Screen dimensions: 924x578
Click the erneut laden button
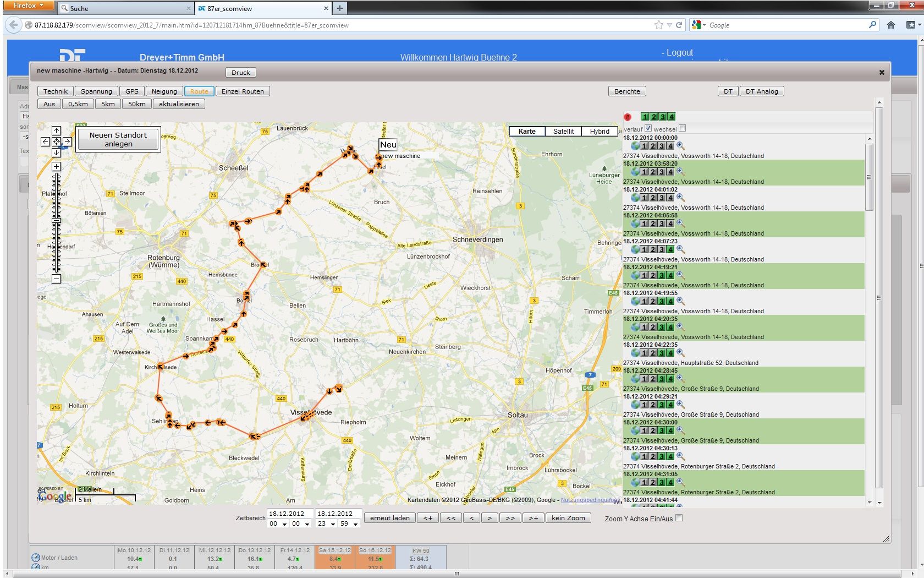389,518
